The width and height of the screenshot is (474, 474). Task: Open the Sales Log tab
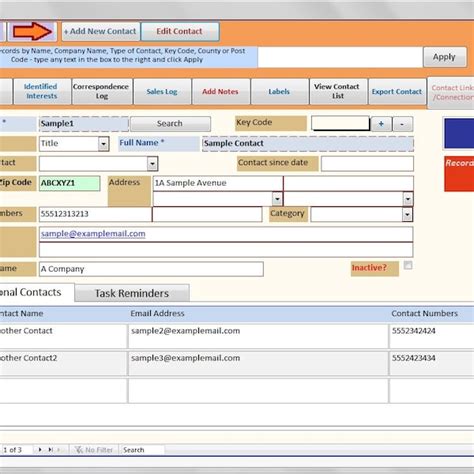click(x=162, y=92)
